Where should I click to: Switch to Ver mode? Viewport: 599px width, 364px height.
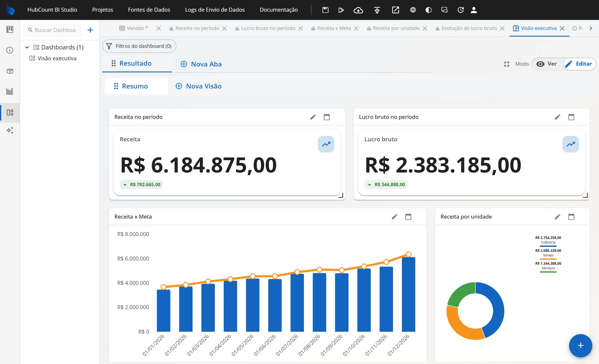click(x=547, y=64)
